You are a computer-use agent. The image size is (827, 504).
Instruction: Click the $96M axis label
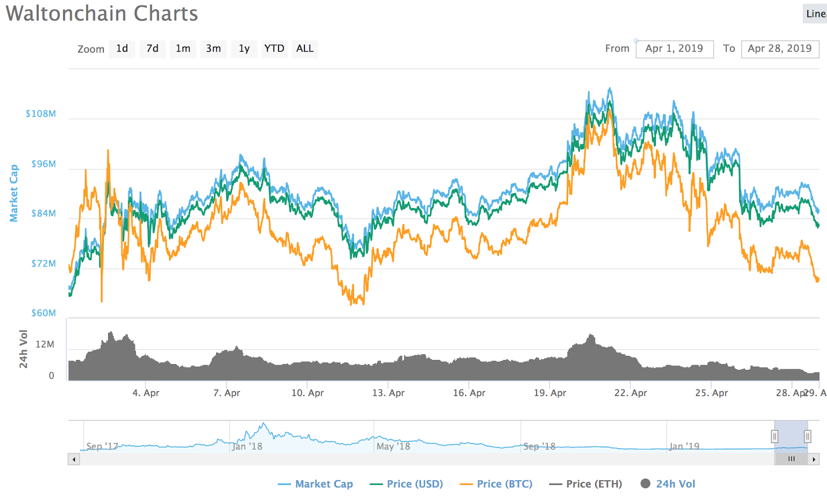[x=43, y=164]
